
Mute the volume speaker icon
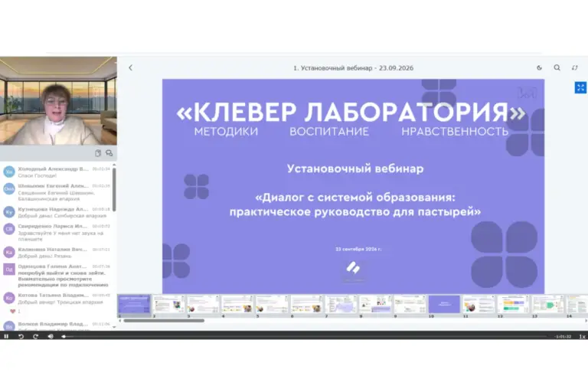pyautogui.click(x=51, y=336)
